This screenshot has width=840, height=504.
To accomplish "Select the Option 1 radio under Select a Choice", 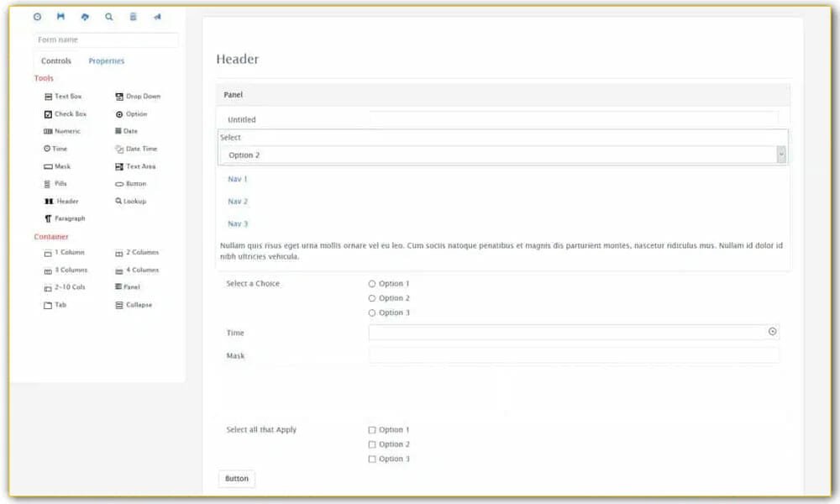I will coord(371,284).
